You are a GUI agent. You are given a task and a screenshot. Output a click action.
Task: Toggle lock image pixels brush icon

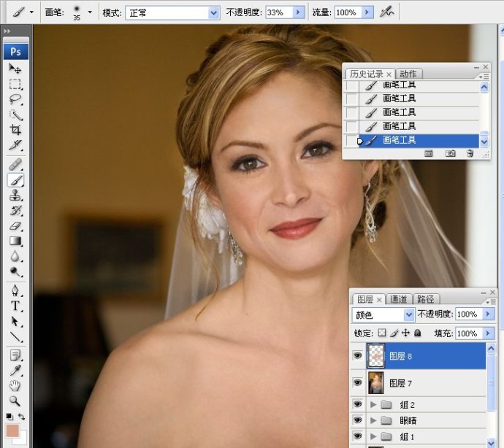tap(394, 333)
